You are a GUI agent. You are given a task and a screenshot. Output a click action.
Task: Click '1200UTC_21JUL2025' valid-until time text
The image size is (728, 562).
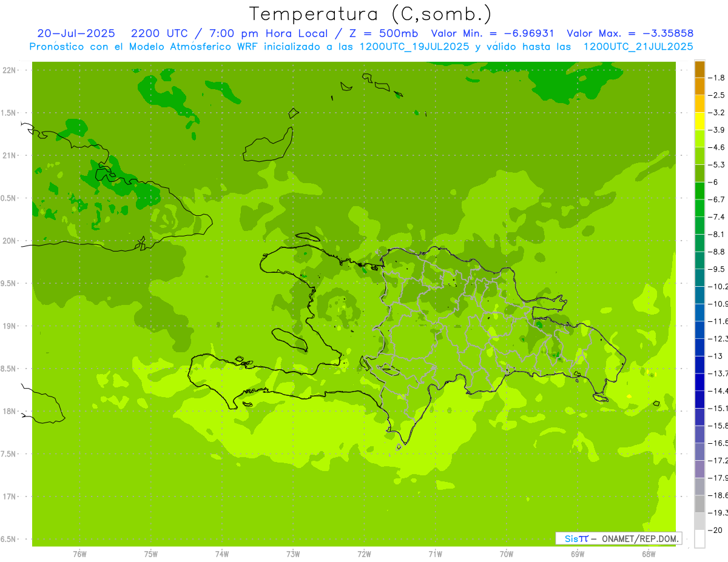pyautogui.click(x=638, y=47)
